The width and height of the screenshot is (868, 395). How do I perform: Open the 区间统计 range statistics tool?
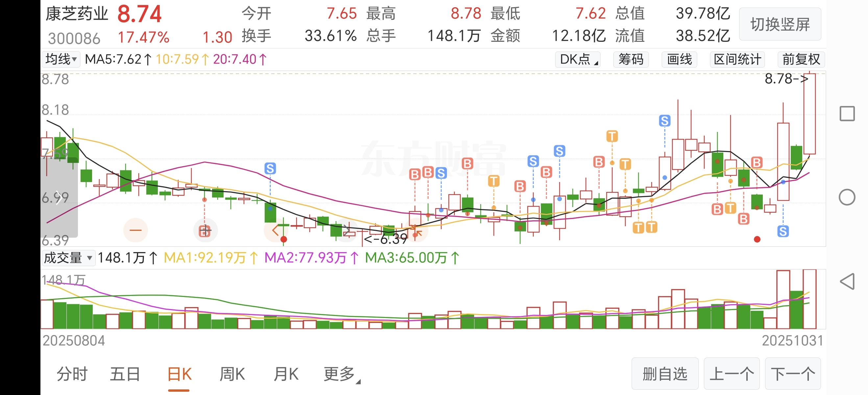(x=737, y=59)
